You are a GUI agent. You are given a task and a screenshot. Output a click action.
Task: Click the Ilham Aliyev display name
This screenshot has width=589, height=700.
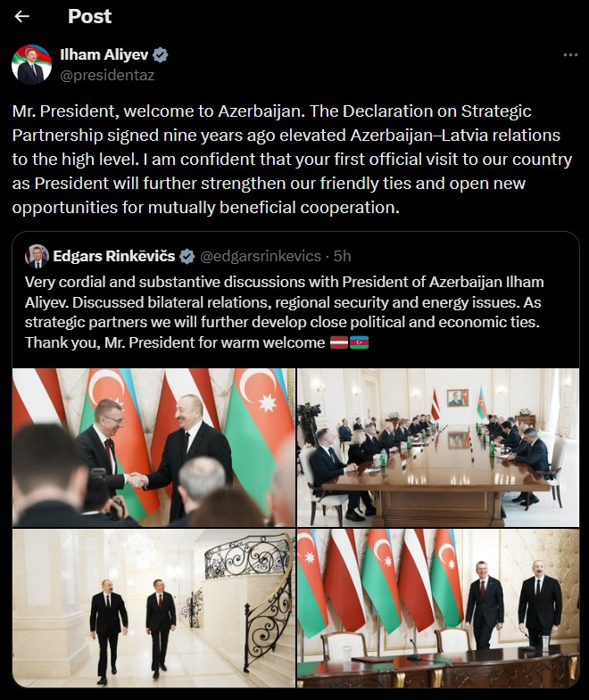click(104, 54)
